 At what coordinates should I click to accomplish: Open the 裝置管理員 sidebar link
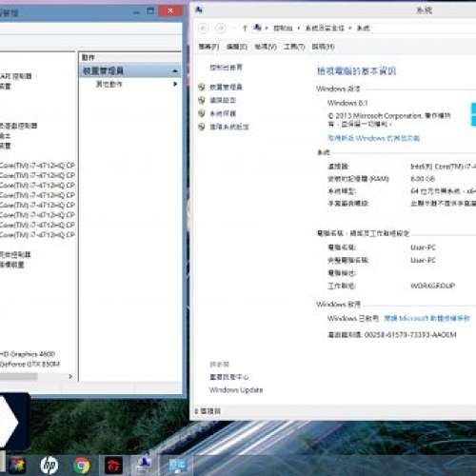pos(226,87)
